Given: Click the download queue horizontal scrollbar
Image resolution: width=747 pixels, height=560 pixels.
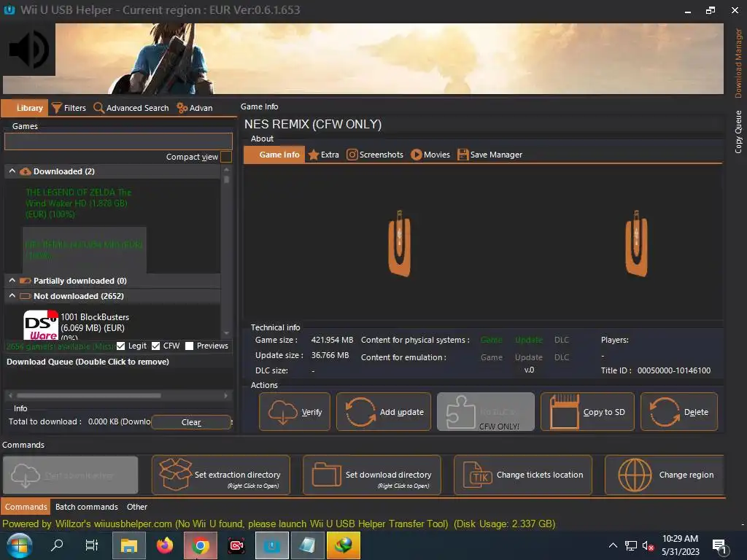Looking at the screenshot, I should [x=88, y=395].
